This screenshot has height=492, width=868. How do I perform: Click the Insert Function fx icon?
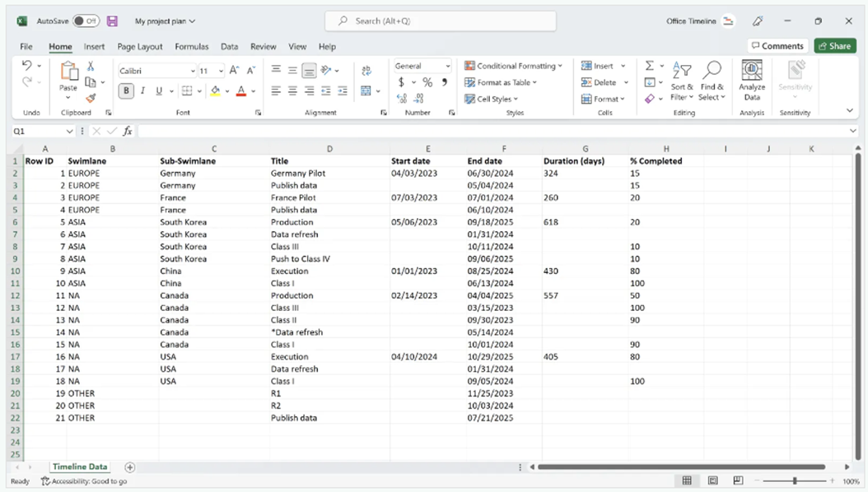coord(128,131)
